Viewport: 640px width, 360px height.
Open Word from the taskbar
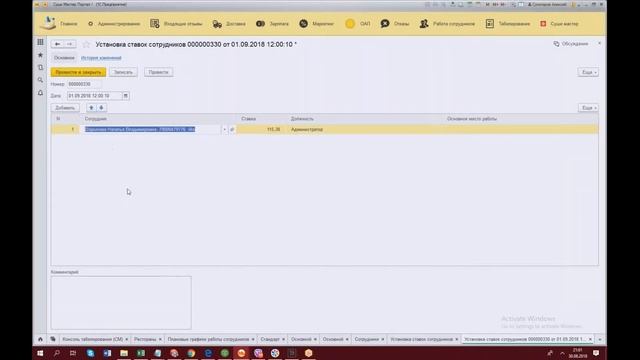[x=107, y=353]
